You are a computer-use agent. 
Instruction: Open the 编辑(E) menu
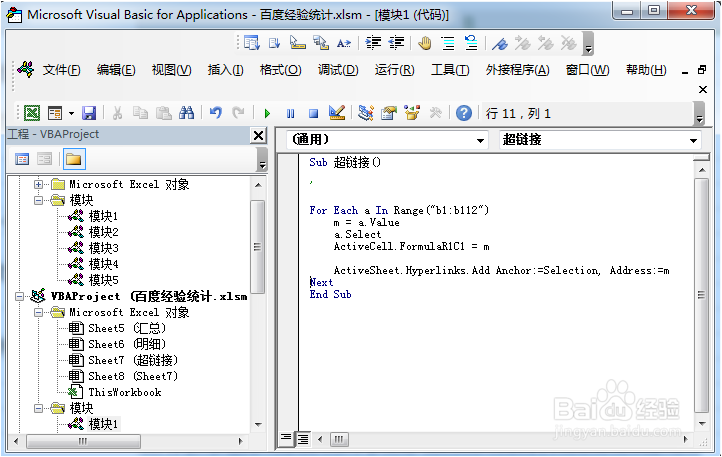pyautogui.click(x=116, y=70)
